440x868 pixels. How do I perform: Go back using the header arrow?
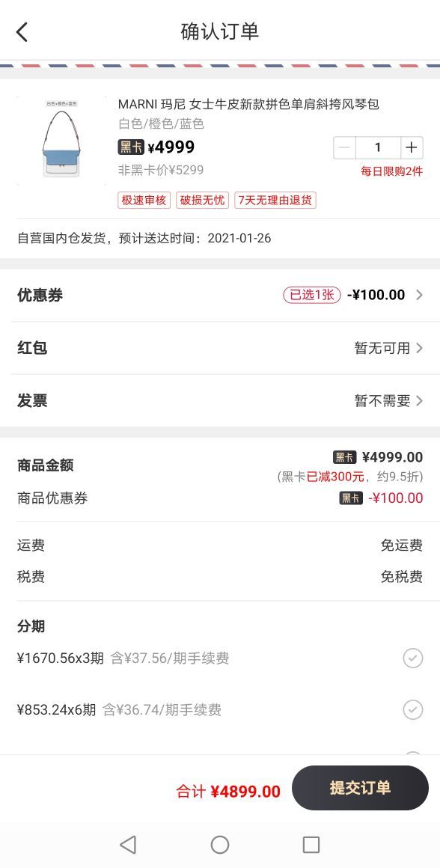[x=22, y=32]
